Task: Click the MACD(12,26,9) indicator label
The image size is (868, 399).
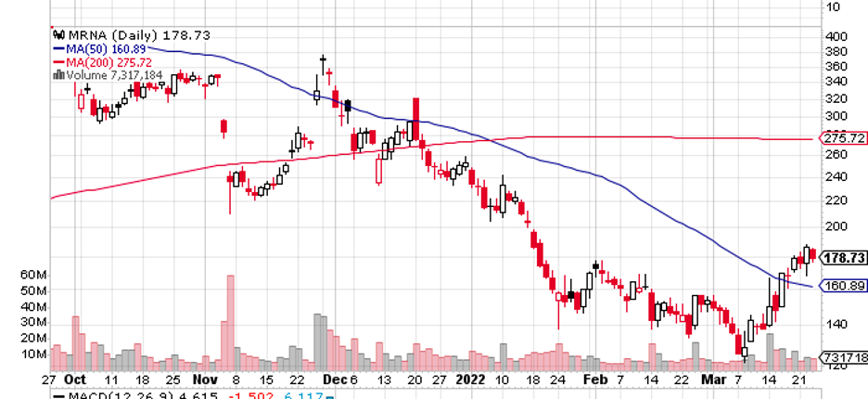Action: pos(100,395)
